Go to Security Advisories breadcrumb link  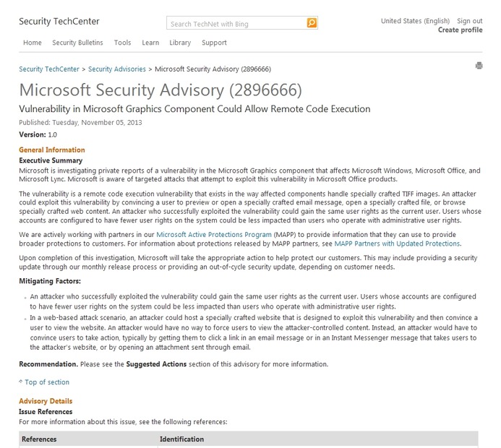point(117,69)
